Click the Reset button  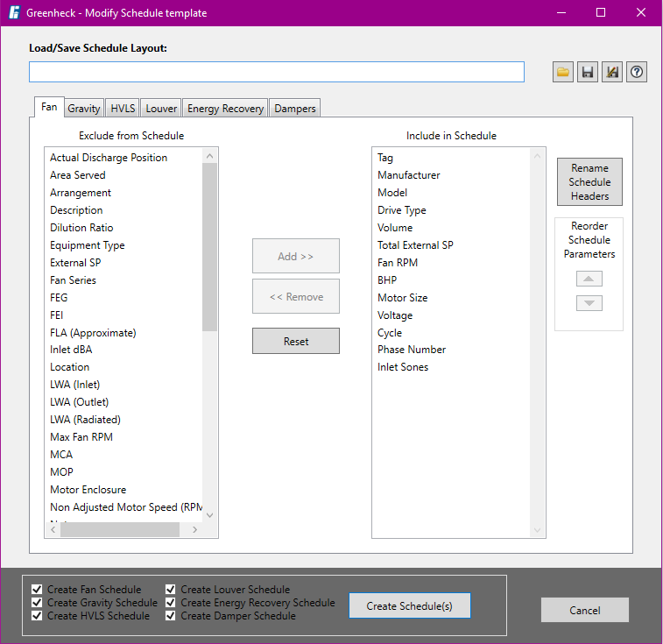tap(295, 341)
